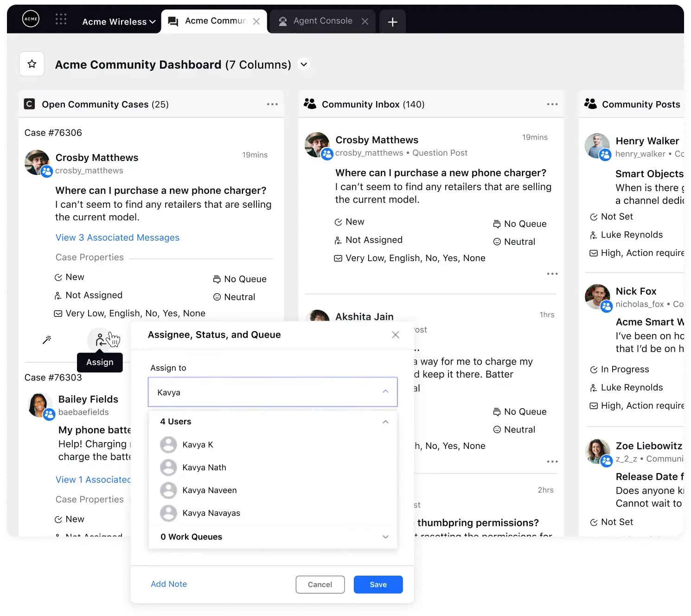Close the Assignee, Status, and Queue dialog
The image size is (691, 616).
(396, 335)
